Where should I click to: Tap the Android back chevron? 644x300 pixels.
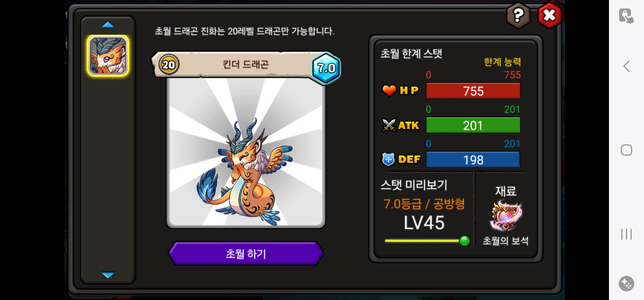[626, 66]
